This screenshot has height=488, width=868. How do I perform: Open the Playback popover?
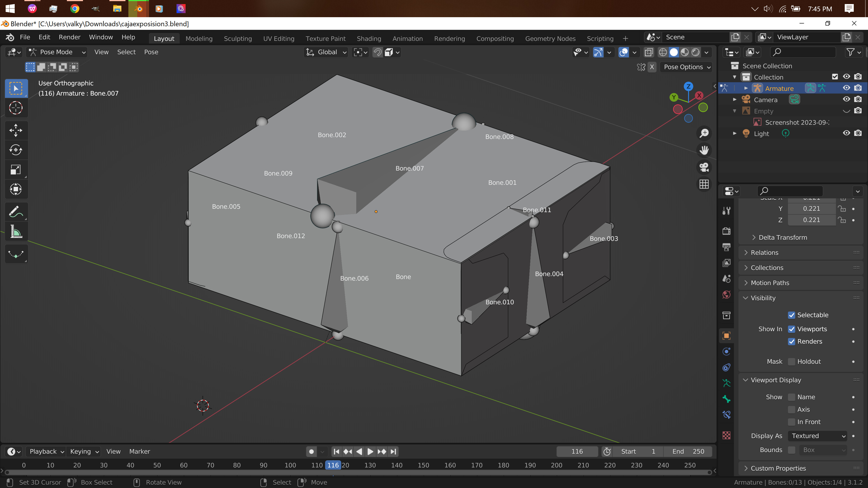(47, 452)
